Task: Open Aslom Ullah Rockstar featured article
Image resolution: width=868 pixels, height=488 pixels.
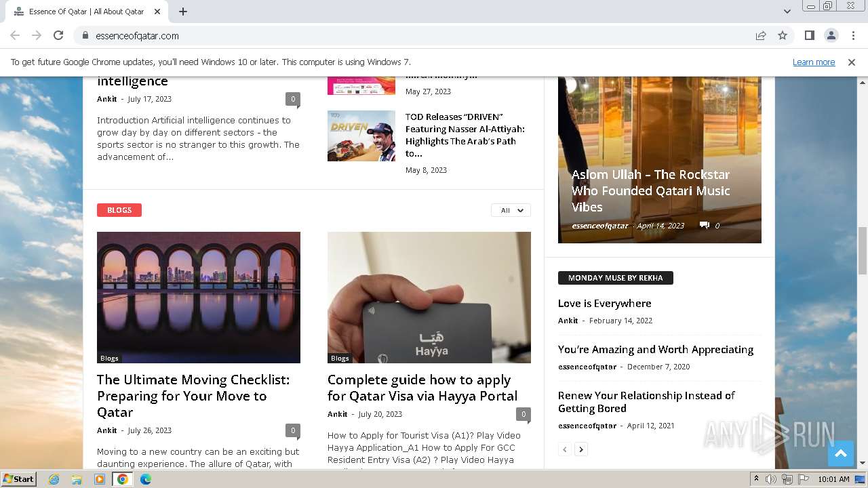Action: 651,190
